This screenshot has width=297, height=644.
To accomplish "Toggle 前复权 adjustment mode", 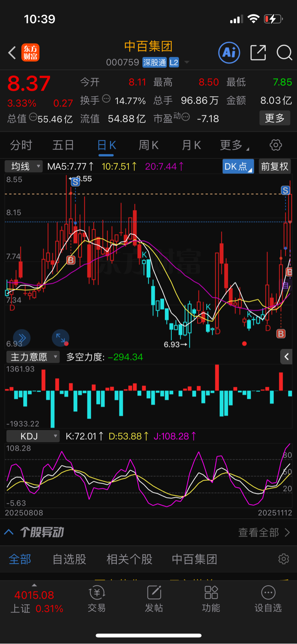I will pyautogui.click(x=275, y=167).
